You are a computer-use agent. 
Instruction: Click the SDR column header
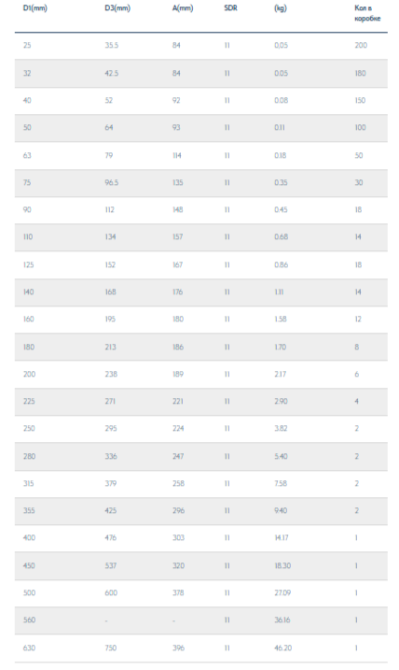[x=231, y=8]
